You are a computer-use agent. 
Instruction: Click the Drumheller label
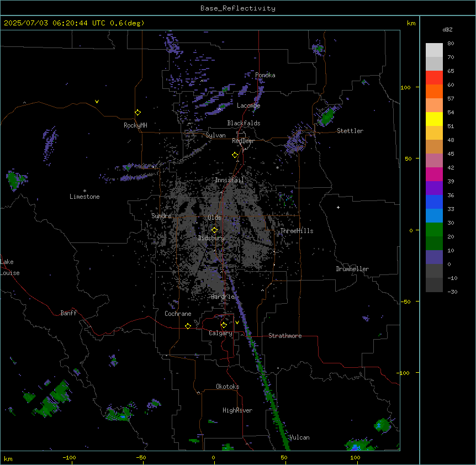[x=352, y=269]
